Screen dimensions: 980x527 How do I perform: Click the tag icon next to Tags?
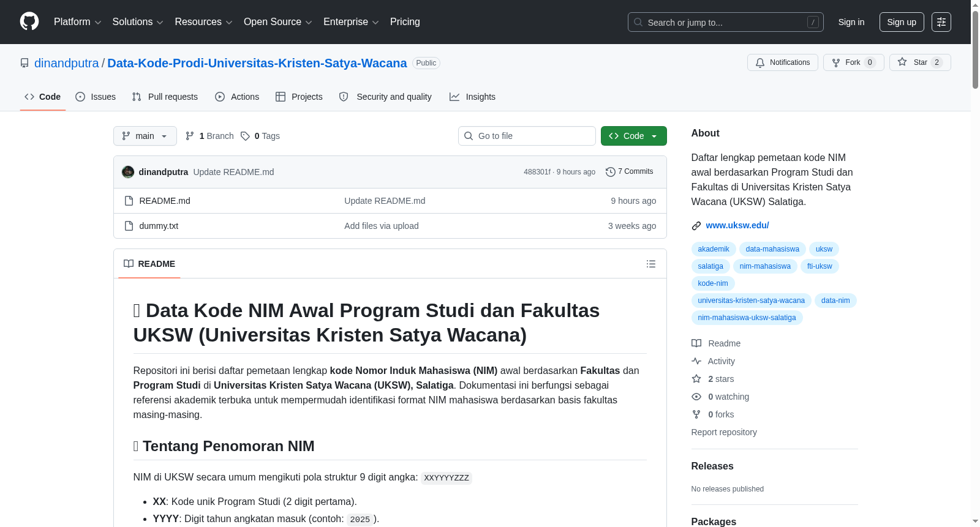click(x=245, y=136)
